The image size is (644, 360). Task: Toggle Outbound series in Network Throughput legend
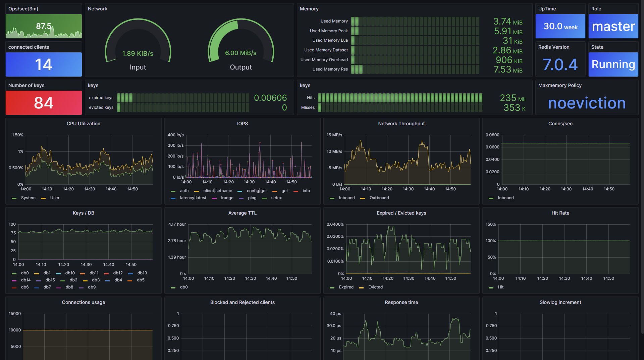point(379,198)
